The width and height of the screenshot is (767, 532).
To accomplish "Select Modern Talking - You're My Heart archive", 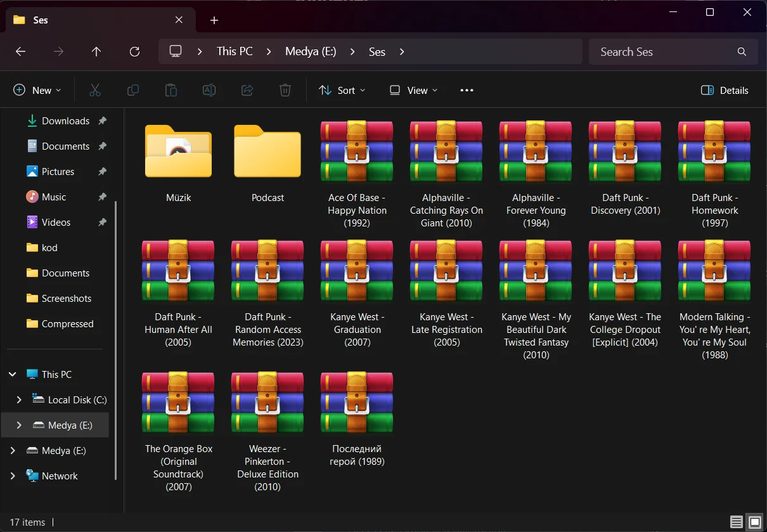I will [714, 300].
